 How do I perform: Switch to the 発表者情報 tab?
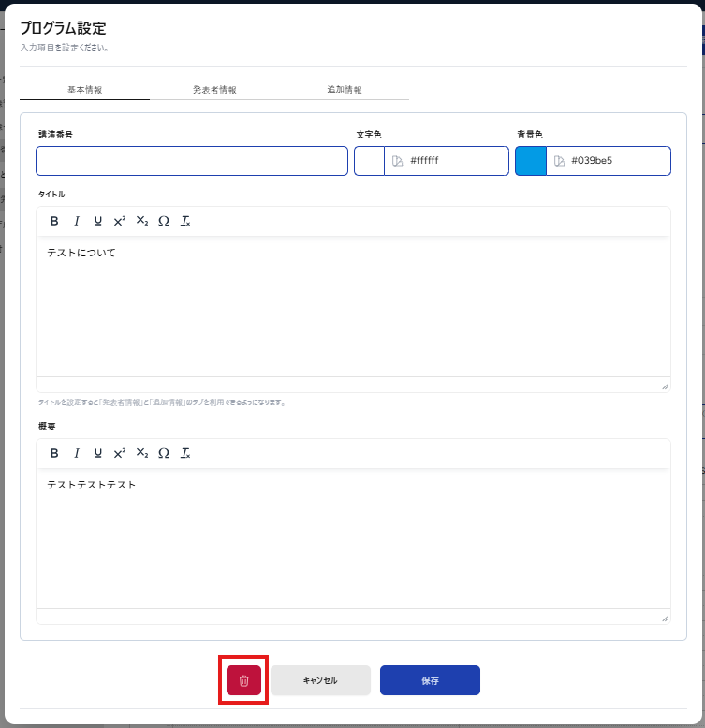coord(214,90)
